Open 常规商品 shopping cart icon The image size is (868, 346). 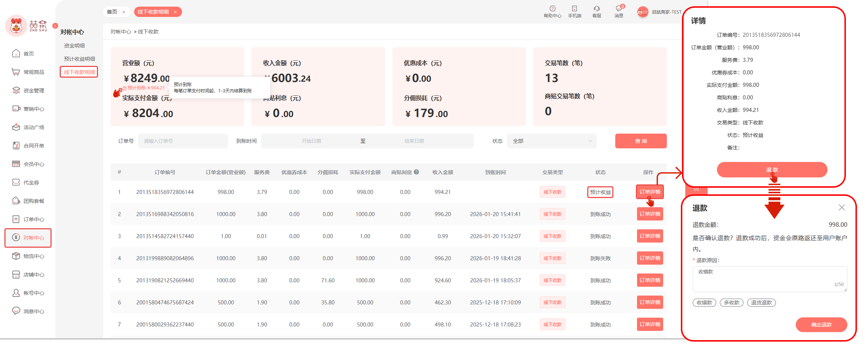(16, 72)
